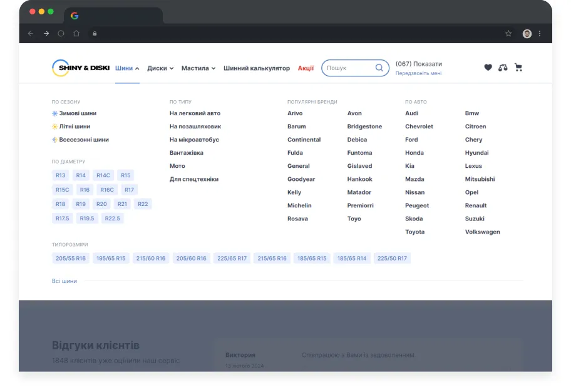Select Літні шини
This screenshot has height=392, width=571.
(71, 126)
